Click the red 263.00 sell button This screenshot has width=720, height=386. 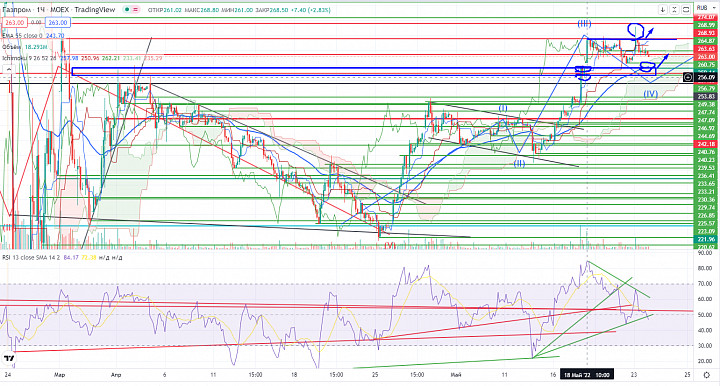[14, 22]
